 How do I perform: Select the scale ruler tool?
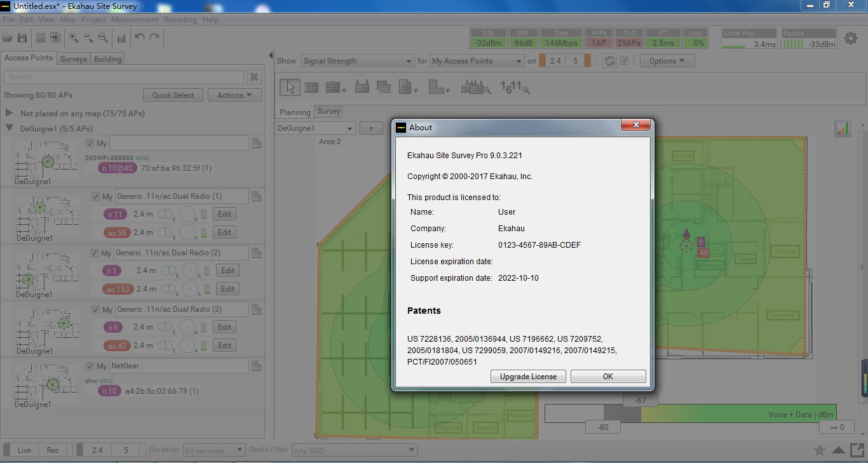[311, 87]
